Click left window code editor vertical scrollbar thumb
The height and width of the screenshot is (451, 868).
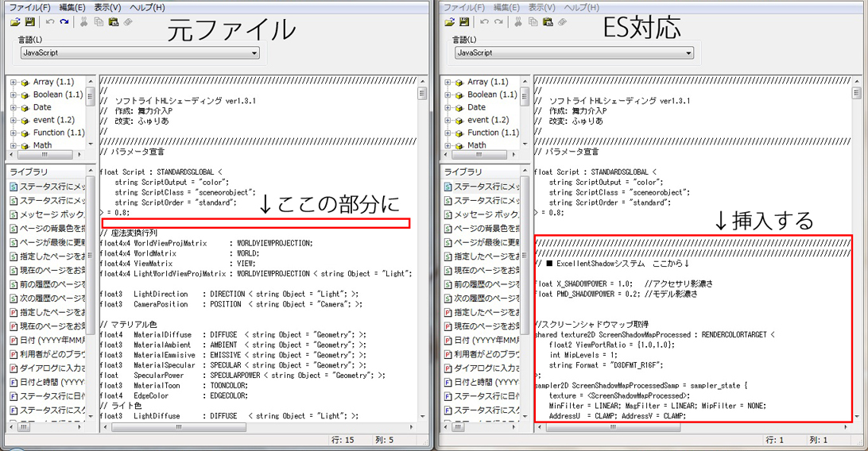pyautogui.click(x=422, y=94)
